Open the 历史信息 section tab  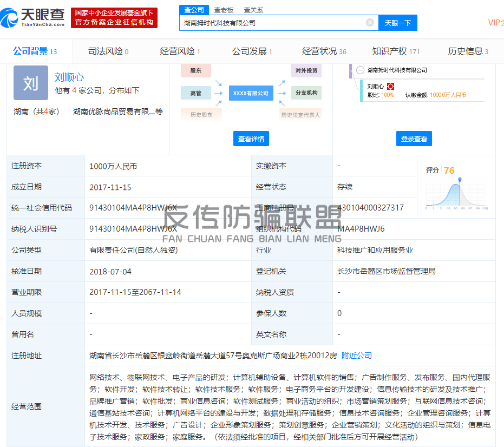(468, 51)
